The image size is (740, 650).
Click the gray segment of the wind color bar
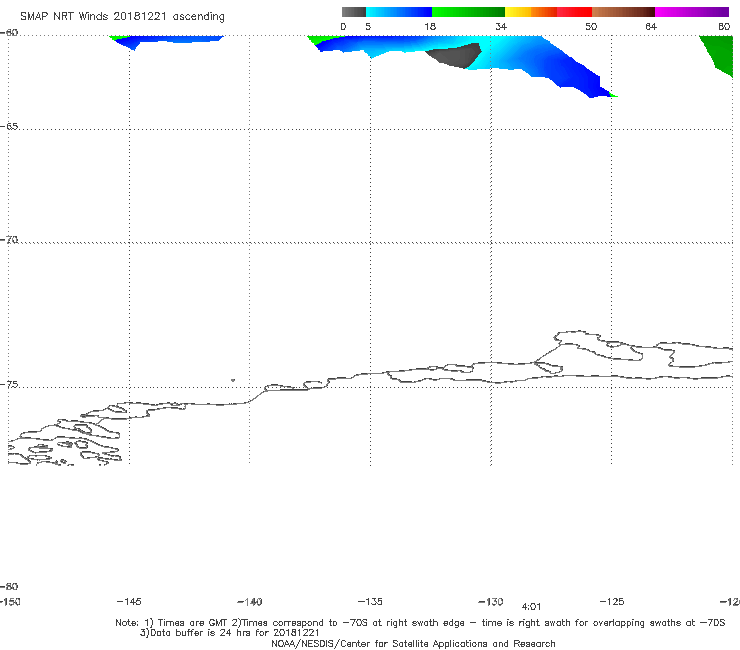click(x=353, y=12)
